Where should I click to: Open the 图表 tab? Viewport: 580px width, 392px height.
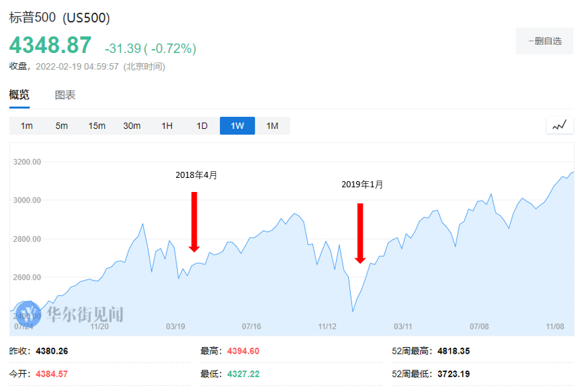65,95
